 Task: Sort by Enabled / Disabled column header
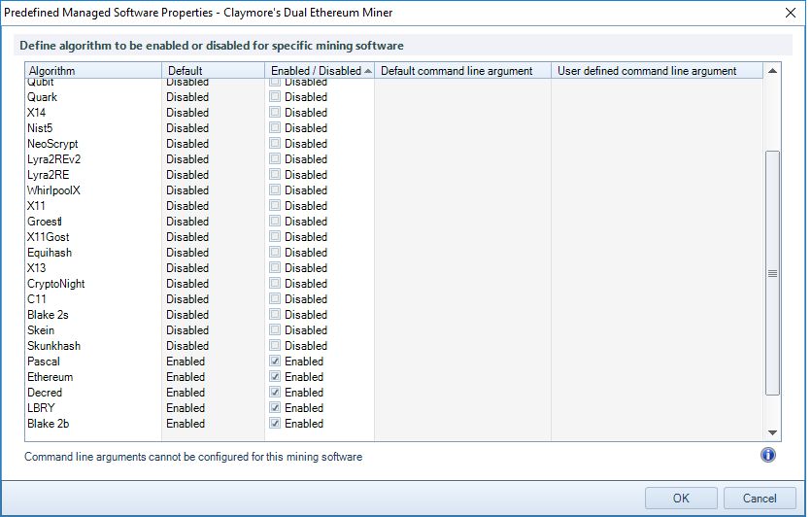coord(320,71)
